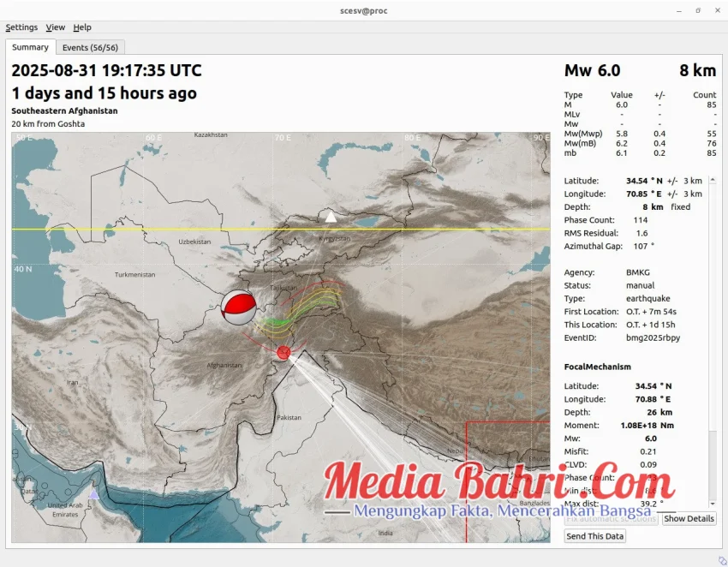This screenshot has width=728, height=567.
Task: Open the Help menu
Action: pos(82,27)
